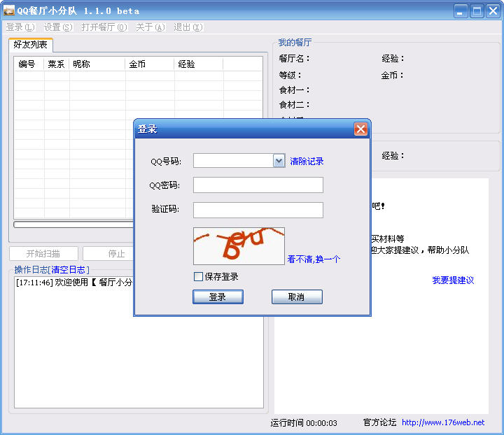The image size is (504, 435).
Task: Focus the QQ密码 input field
Action: coord(258,185)
